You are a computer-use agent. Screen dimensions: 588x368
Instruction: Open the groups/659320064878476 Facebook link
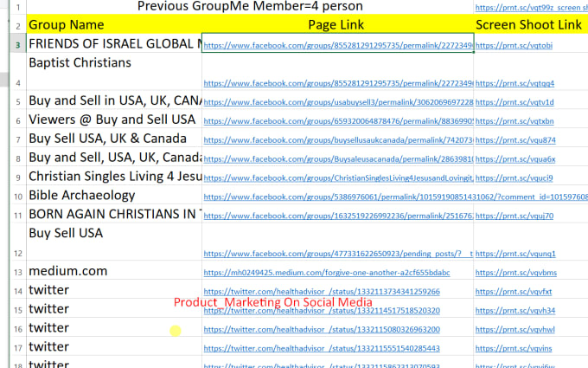(x=338, y=121)
